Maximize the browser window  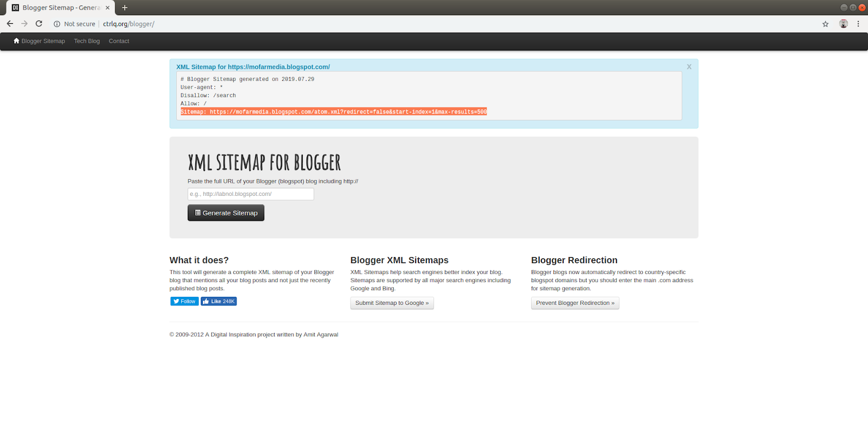(x=853, y=8)
